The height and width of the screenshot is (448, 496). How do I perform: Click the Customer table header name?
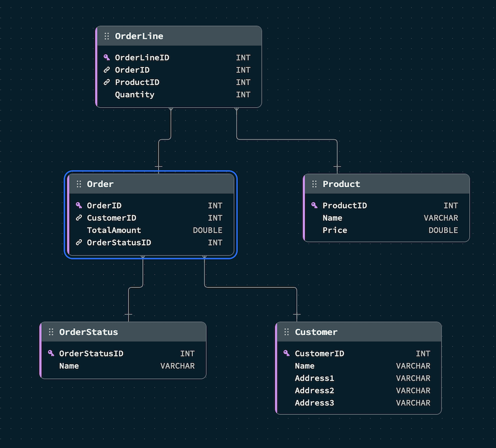coord(316,332)
